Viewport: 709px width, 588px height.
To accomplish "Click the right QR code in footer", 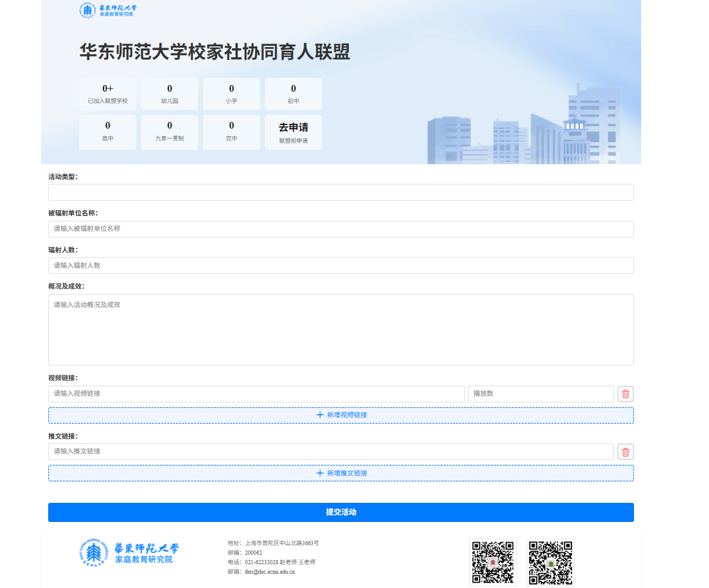I will (551, 562).
